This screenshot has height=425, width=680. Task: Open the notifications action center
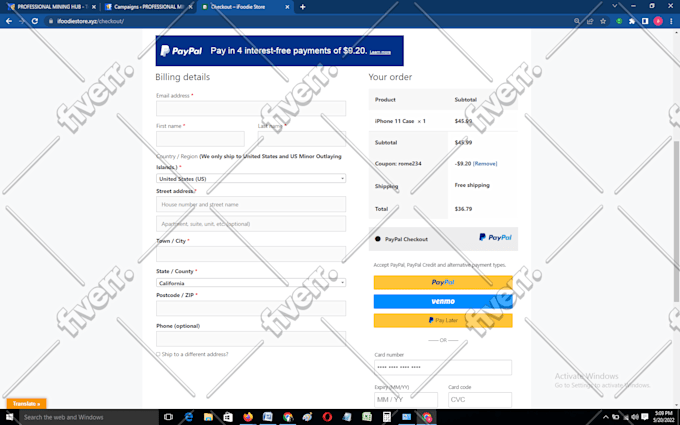coord(645,417)
